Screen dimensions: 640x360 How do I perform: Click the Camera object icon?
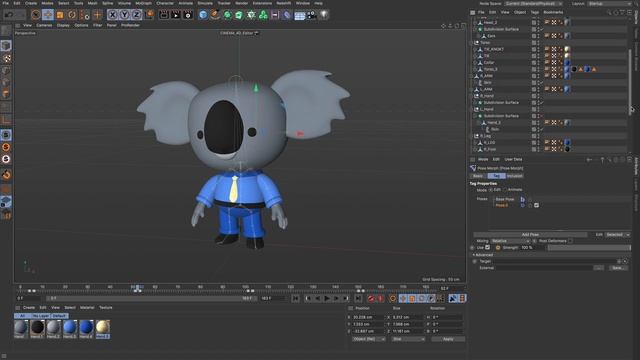pos(311,15)
